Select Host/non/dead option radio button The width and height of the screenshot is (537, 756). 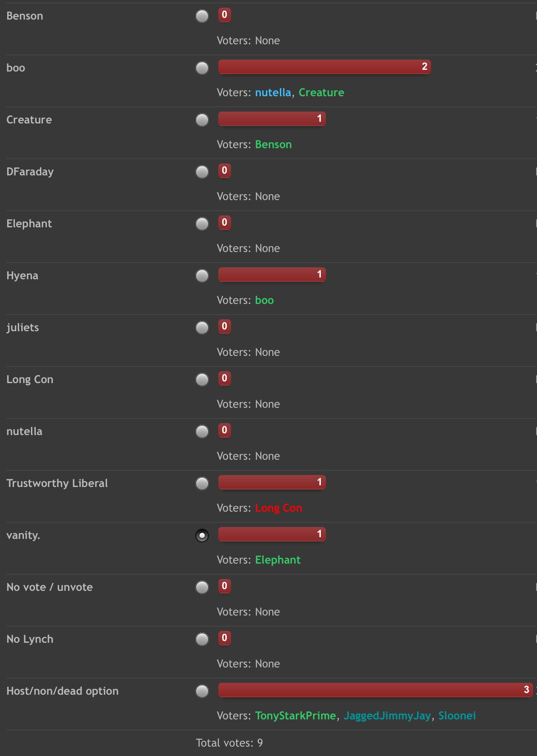202,691
